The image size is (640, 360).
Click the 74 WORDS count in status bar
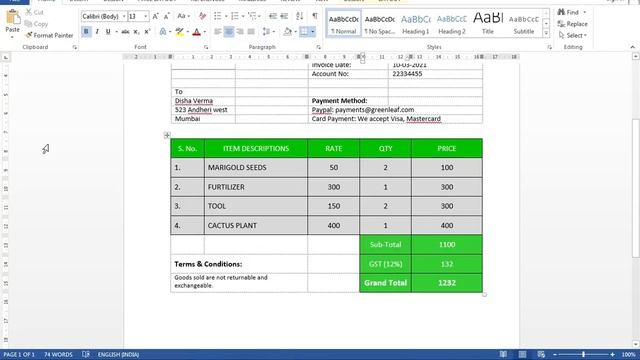58,354
